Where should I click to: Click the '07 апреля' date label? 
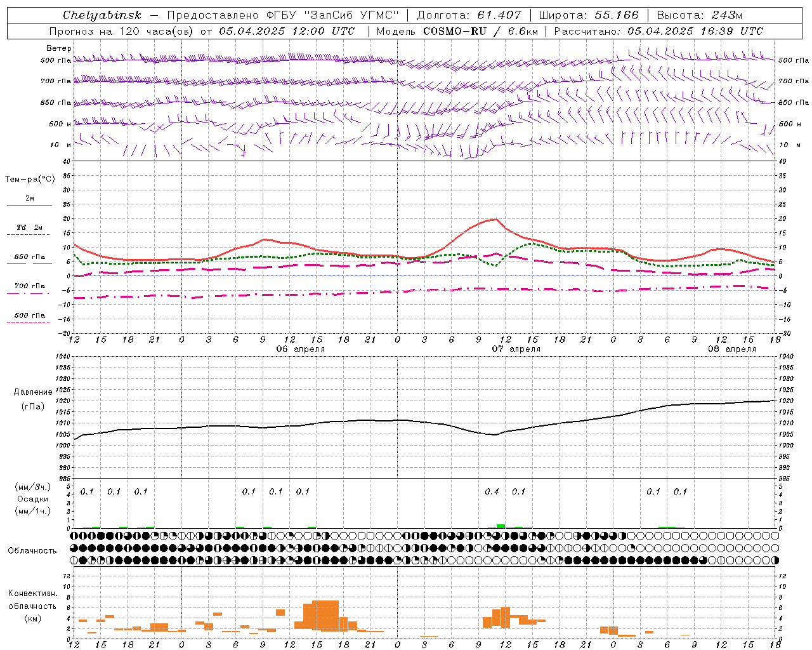(516, 349)
